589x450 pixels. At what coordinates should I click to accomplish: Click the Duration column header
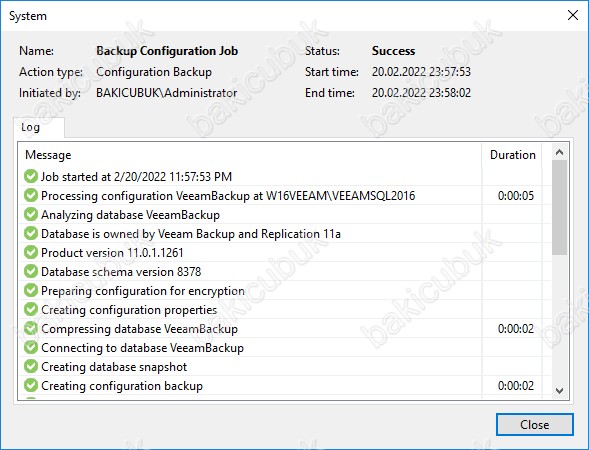(x=512, y=155)
